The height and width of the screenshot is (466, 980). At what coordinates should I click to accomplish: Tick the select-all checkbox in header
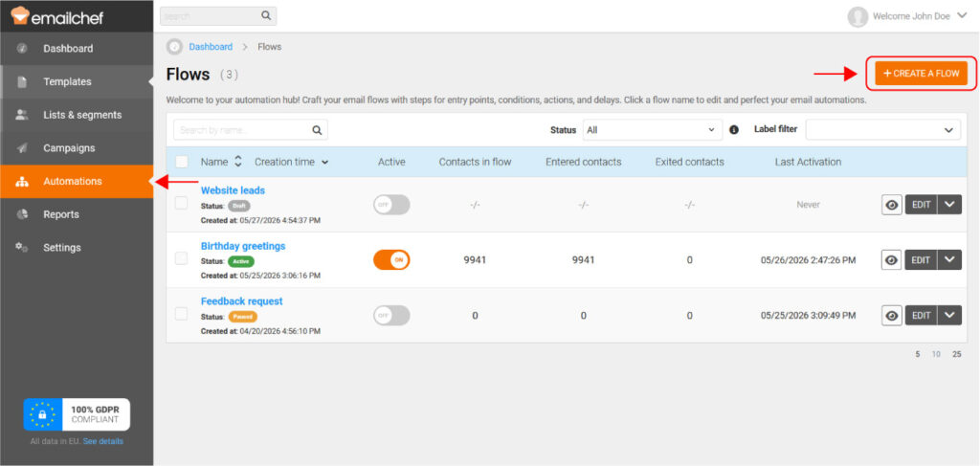181,162
